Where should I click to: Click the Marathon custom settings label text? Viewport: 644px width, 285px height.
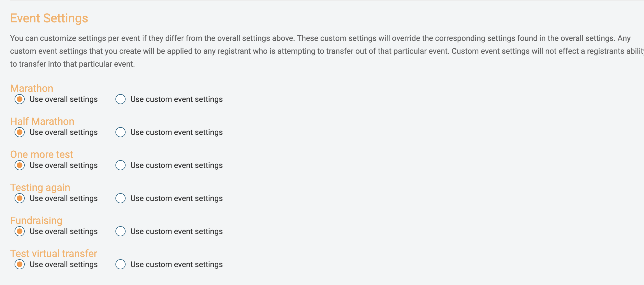[x=176, y=99]
